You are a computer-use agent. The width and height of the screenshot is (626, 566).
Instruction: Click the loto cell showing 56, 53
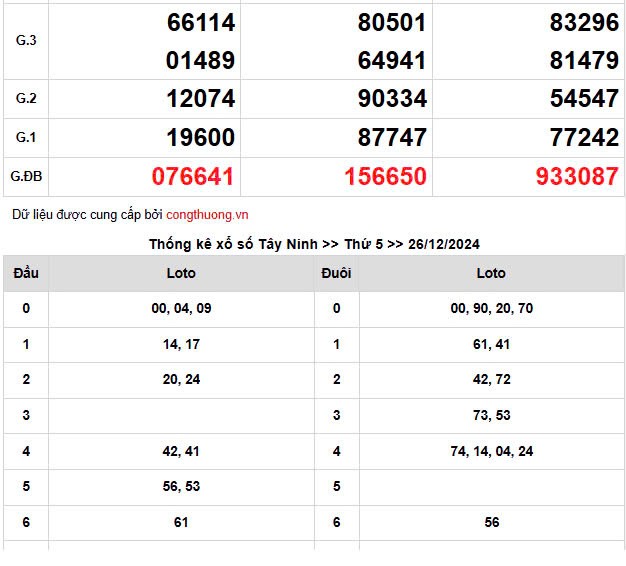point(181,487)
